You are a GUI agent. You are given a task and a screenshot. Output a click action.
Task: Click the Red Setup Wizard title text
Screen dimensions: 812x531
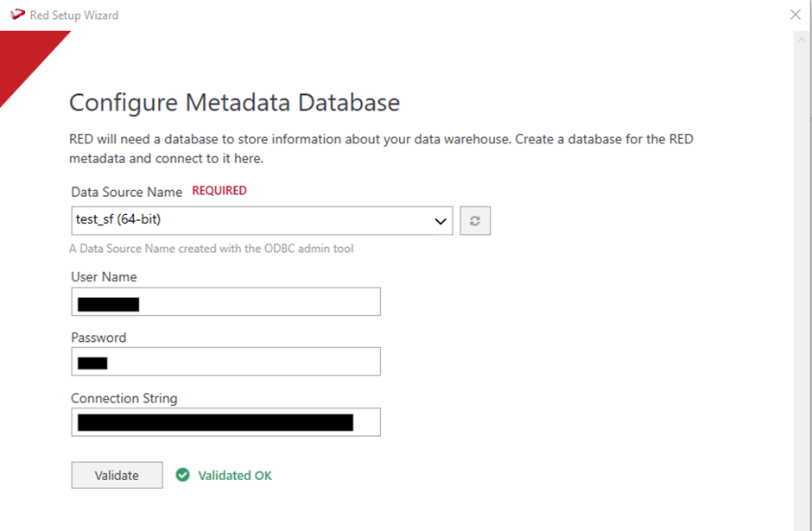pyautogui.click(x=74, y=15)
